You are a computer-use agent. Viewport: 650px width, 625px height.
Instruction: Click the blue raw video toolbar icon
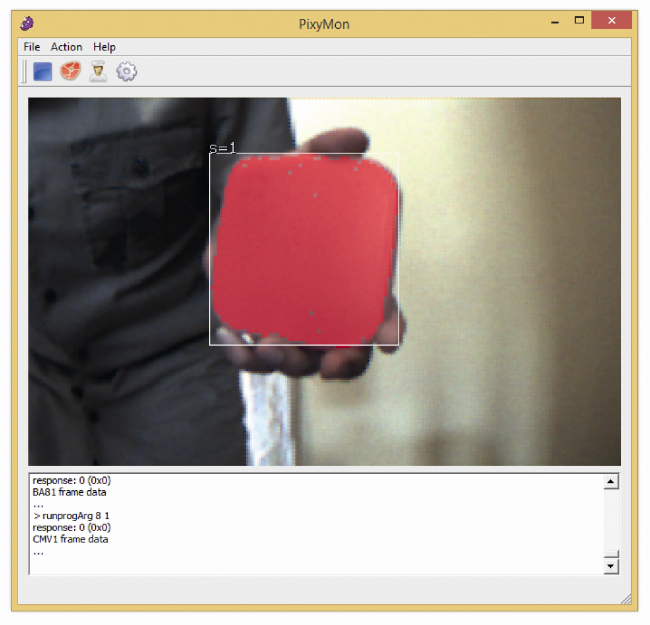coord(42,71)
